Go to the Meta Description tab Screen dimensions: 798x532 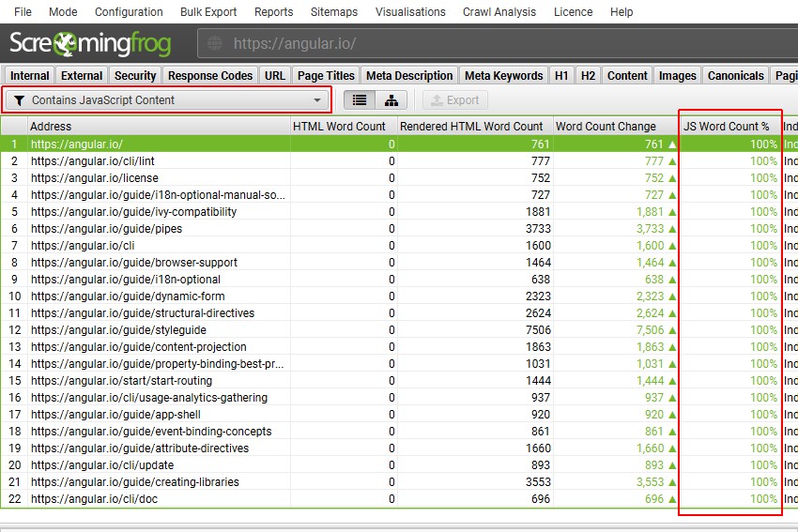pyautogui.click(x=409, y=76)
